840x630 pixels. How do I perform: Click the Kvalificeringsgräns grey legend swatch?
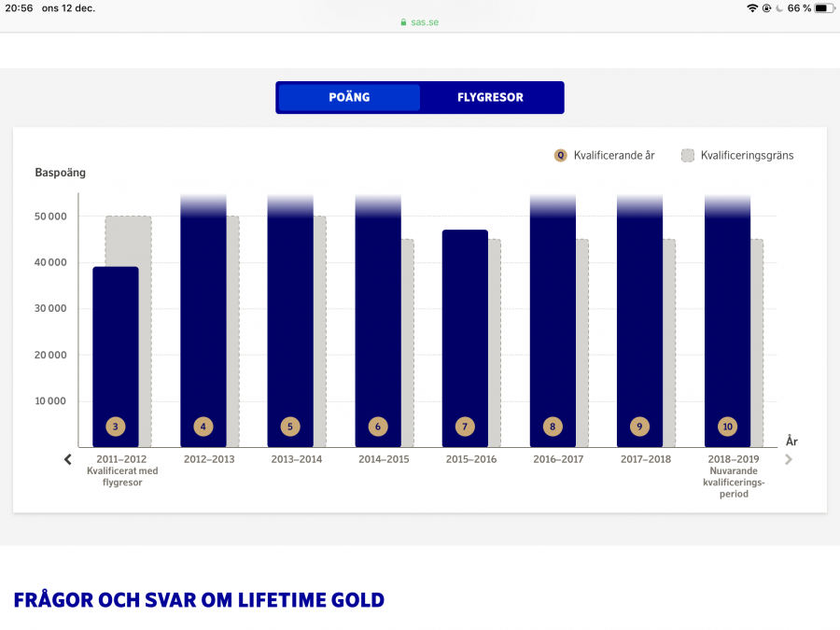688,156
